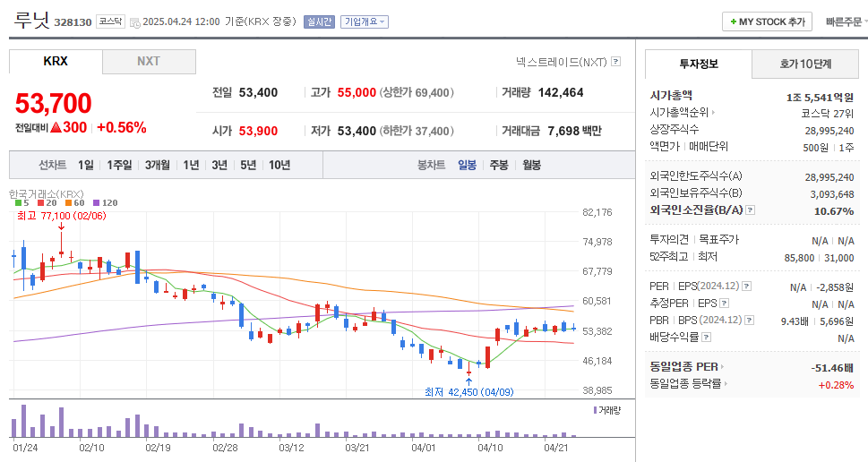Click the red 20-day moving average legend swatch
The width and height of the screenshot is (868, 462).
coord(40,203)
